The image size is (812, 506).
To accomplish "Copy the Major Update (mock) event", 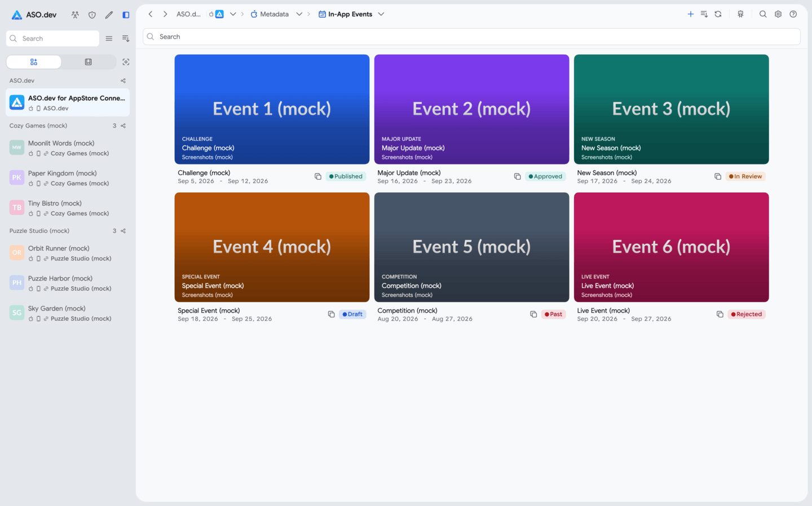I will coord(517,176).
